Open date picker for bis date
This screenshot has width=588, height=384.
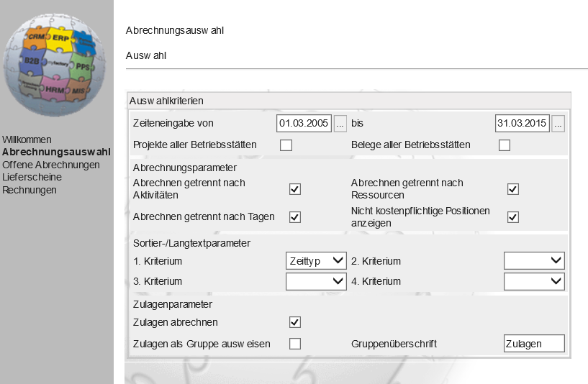tap(558, 124)
